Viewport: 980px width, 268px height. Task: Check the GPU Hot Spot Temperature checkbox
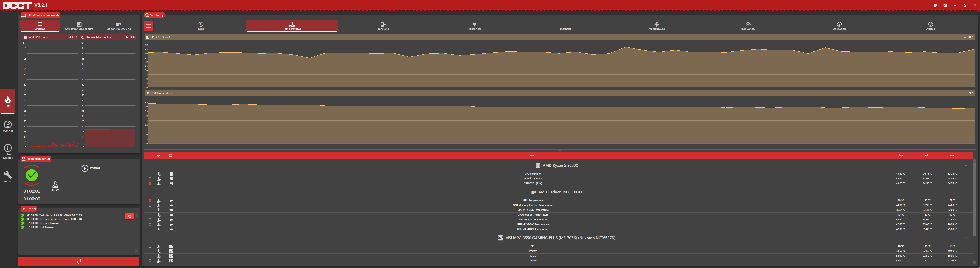tap(150, 215)
